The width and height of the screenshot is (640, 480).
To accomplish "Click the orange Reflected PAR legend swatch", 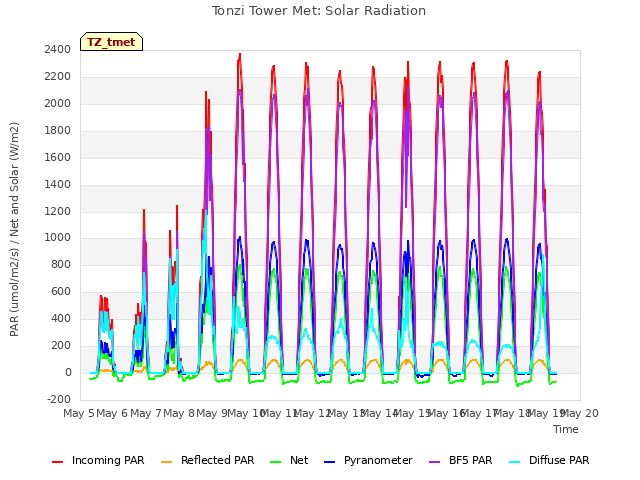I will 167,462.
